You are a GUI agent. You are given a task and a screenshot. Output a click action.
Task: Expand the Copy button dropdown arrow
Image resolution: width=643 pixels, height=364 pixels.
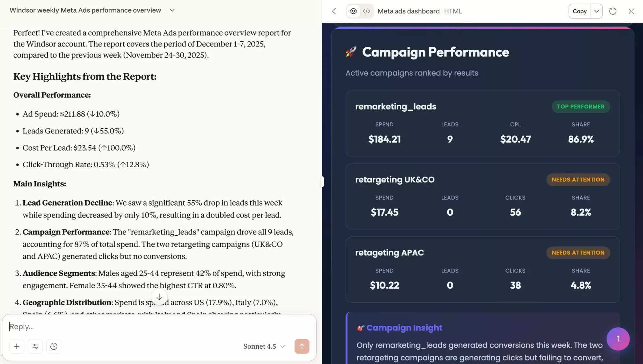[x=596, y=11]
